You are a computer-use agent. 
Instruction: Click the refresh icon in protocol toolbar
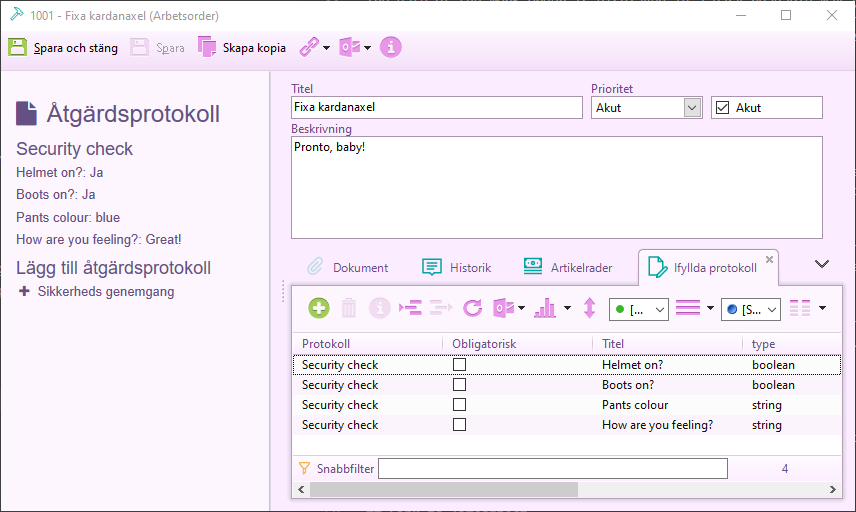click(x=472, y=309)
